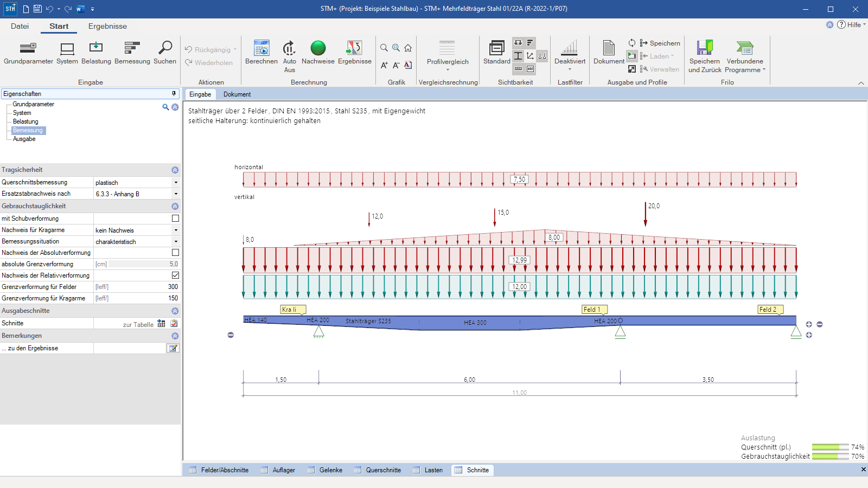Click the Bemessung ribbon icon

coord(132,53)
